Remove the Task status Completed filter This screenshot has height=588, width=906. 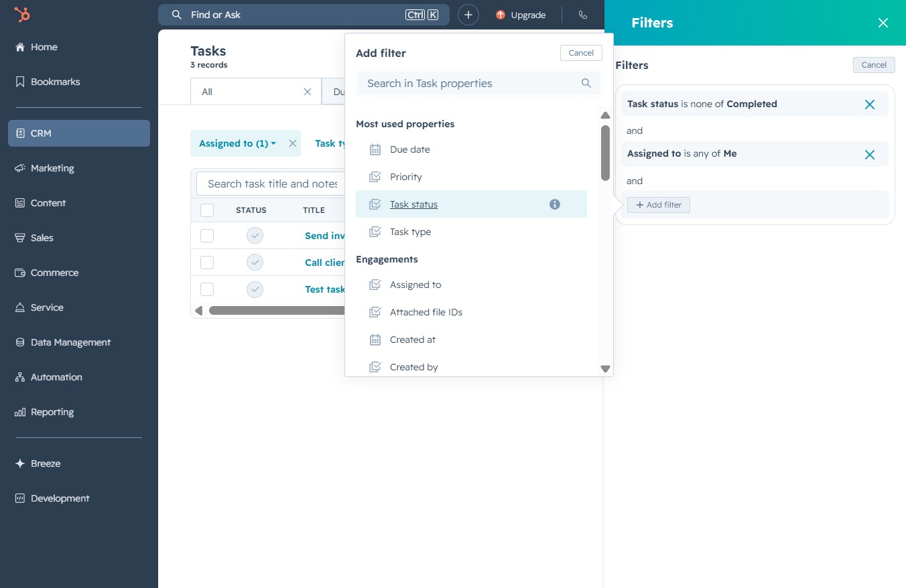[x=870, y=104]
